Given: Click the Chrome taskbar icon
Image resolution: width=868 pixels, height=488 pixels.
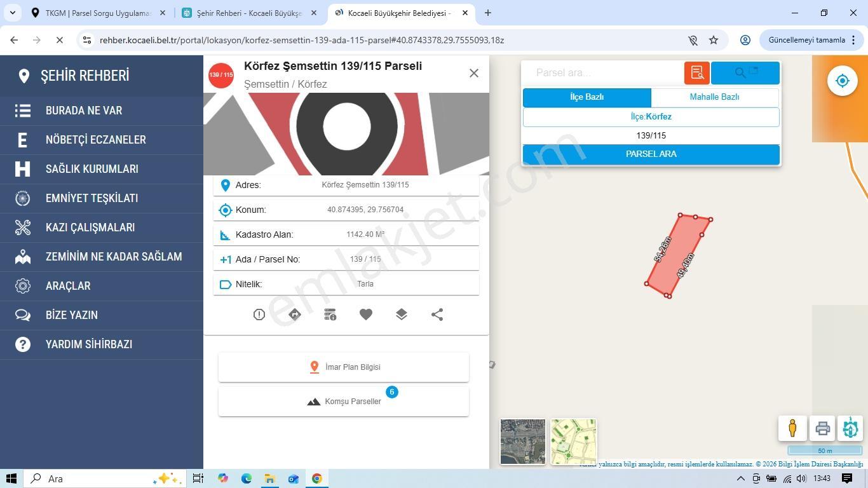Looking at the screenshot, I should tap(316, 478).
